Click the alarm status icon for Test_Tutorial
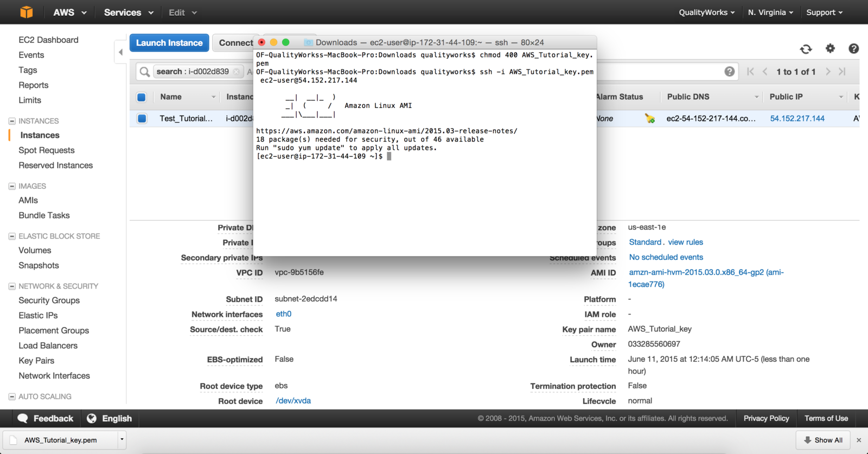The height and width of the screenshot is (454, 868). click(x=649, y=118)
